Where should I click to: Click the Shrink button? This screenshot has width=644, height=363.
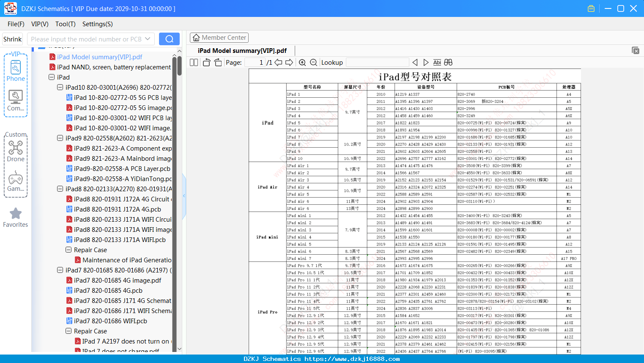click(x=12, y=39)
